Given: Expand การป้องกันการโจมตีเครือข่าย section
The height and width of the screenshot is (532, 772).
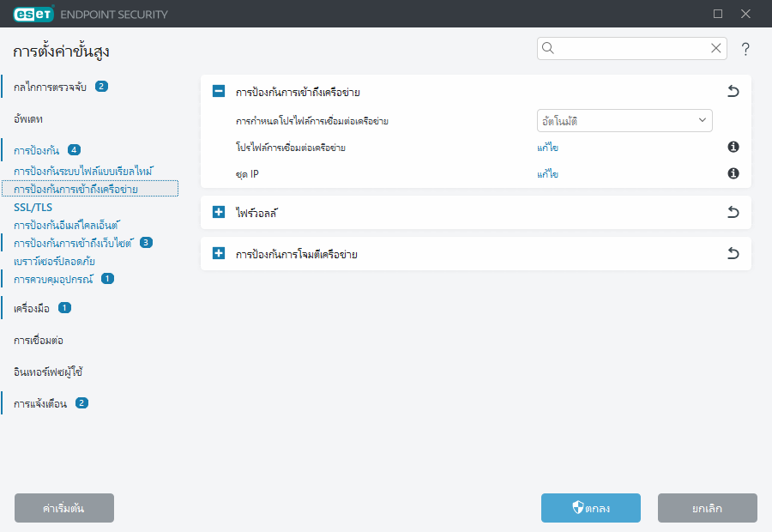Looking at the screenshot, I should click(219, 254).
